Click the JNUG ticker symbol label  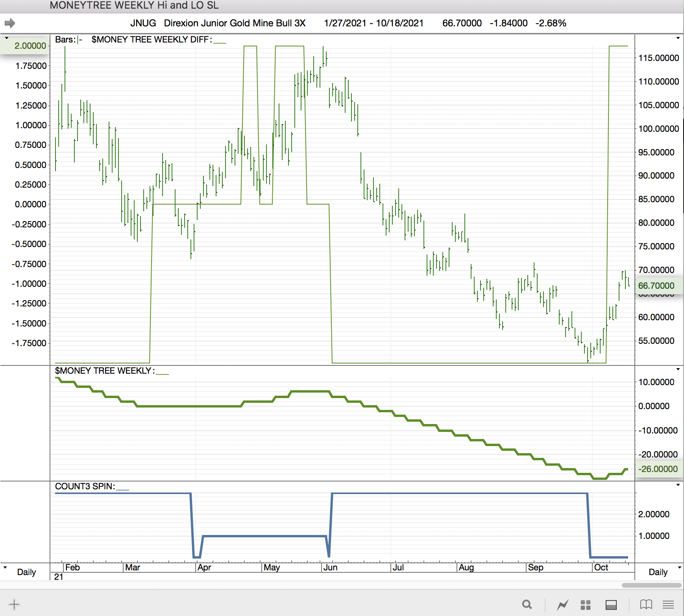(143, 23)
